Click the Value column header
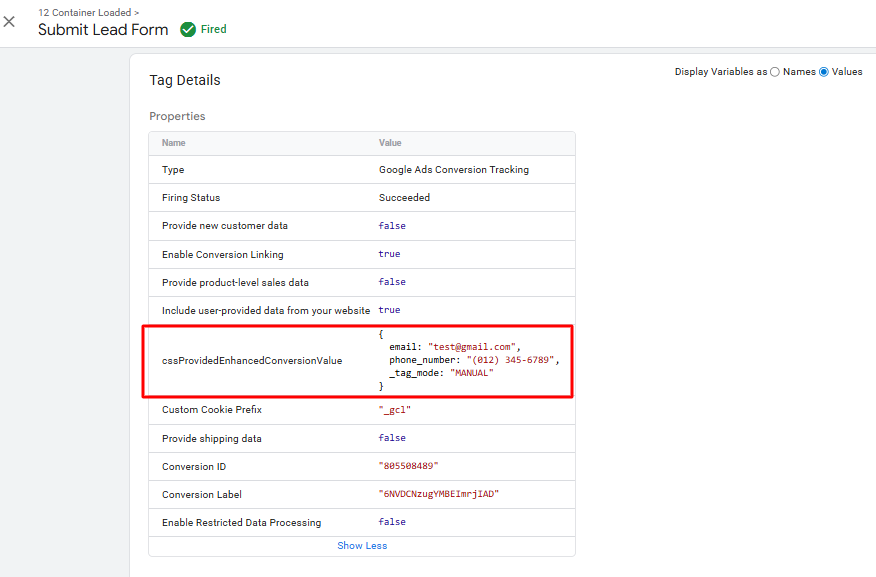The image size is (876, 577). pos(390,142)
